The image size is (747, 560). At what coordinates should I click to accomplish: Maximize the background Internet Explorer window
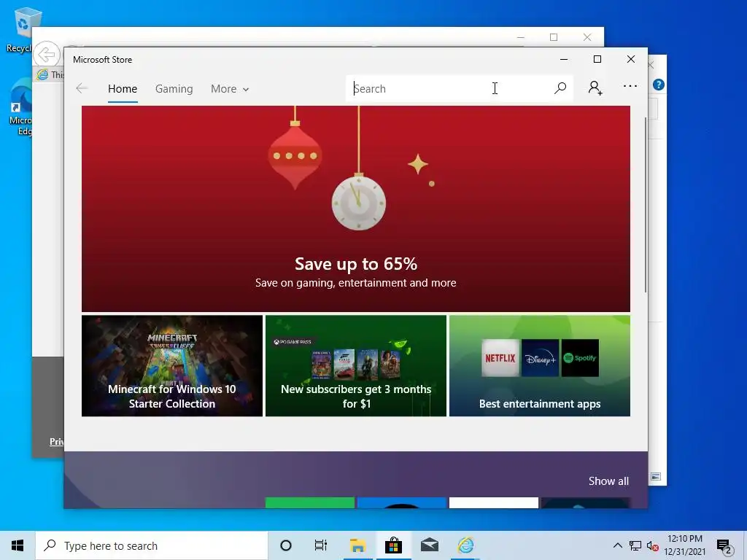point(554,37)
